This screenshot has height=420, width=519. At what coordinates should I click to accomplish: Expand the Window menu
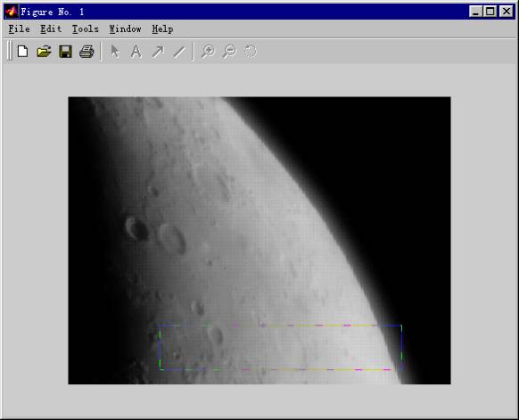tap(125, 29)
